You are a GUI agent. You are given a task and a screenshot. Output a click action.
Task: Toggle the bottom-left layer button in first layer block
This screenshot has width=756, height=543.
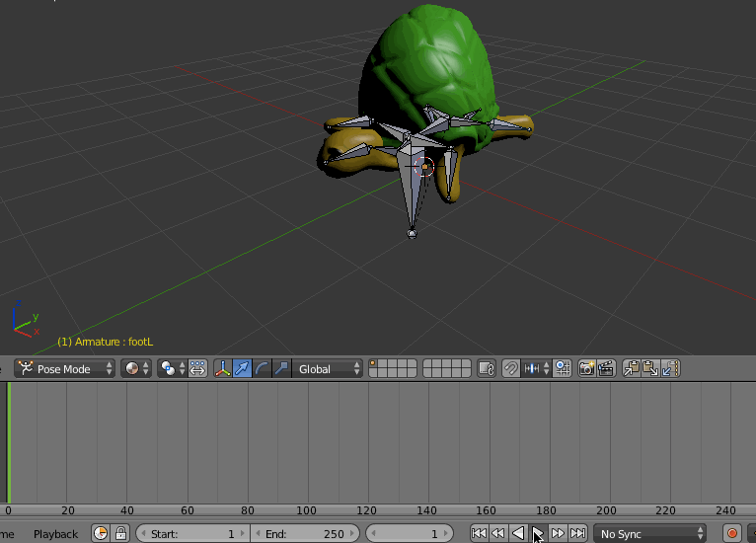[373, 373]
